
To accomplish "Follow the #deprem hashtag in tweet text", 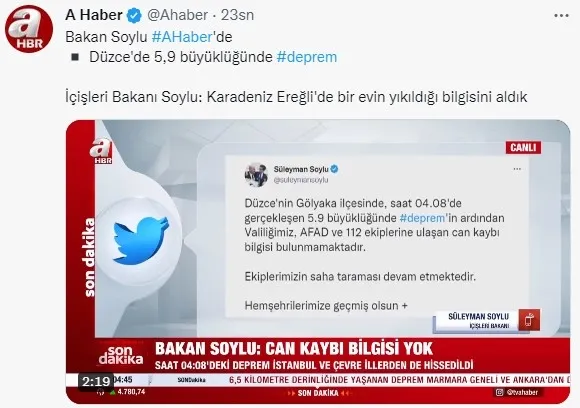I will point(307,57).
